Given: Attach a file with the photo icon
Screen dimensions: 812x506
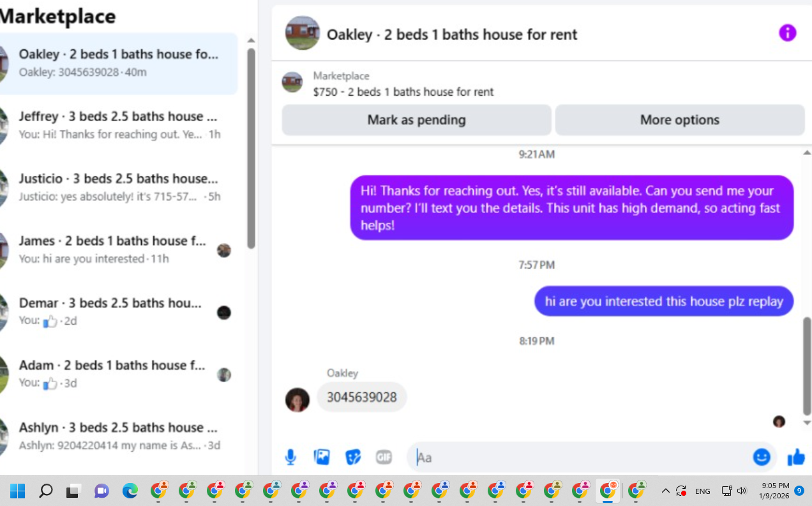Looking at the screenshot, I should (322, 457).
